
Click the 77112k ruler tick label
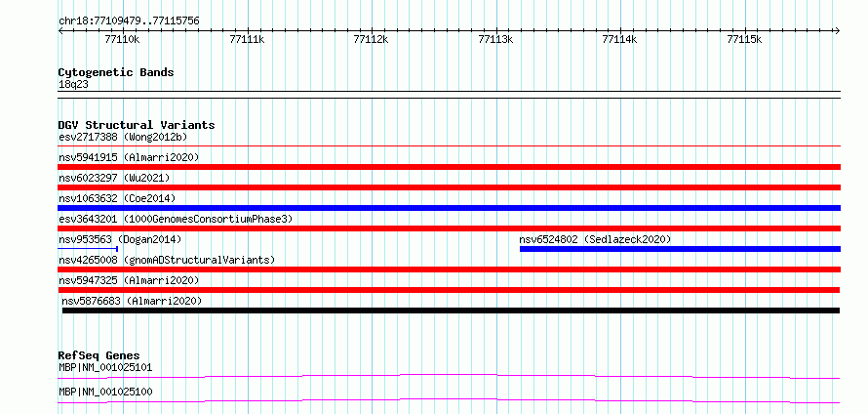(371, 39)
